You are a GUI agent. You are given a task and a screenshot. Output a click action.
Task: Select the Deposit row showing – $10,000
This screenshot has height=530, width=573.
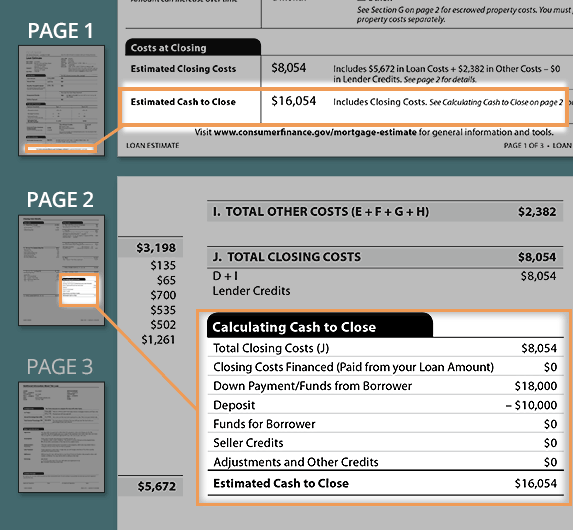pyautogui.click(x=386, y=405)
